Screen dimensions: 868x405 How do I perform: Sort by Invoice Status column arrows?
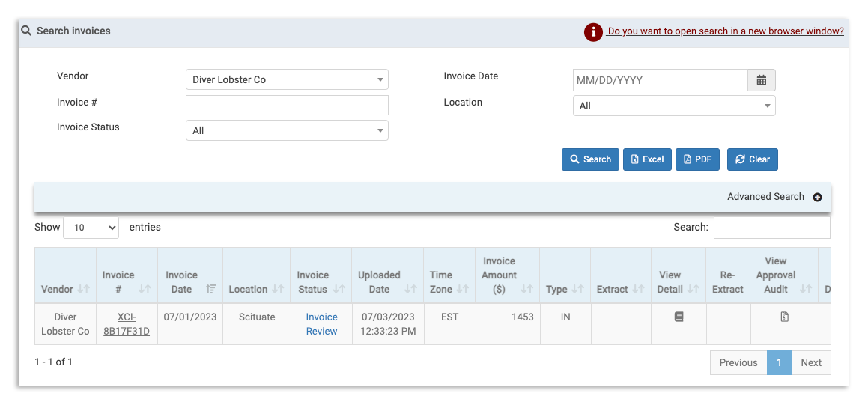(x=339, y=289)
